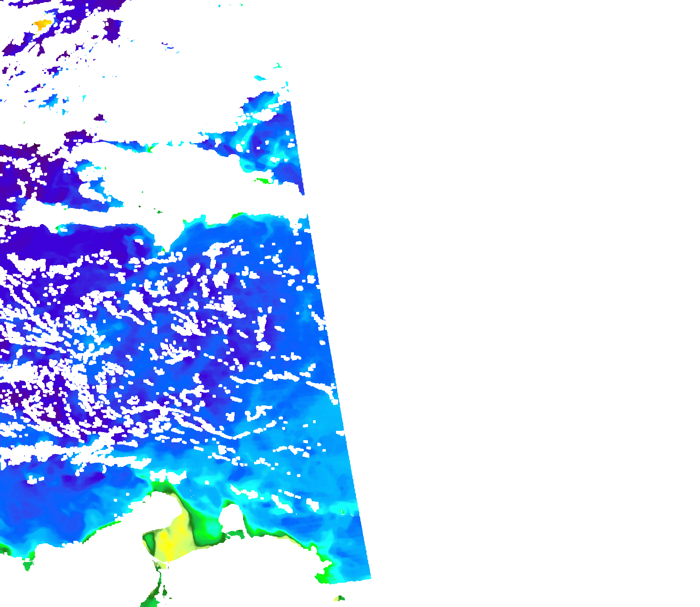Click the small yellow-green patch at the bottom edge
The image size is (700, 607).
pos(338,599)
